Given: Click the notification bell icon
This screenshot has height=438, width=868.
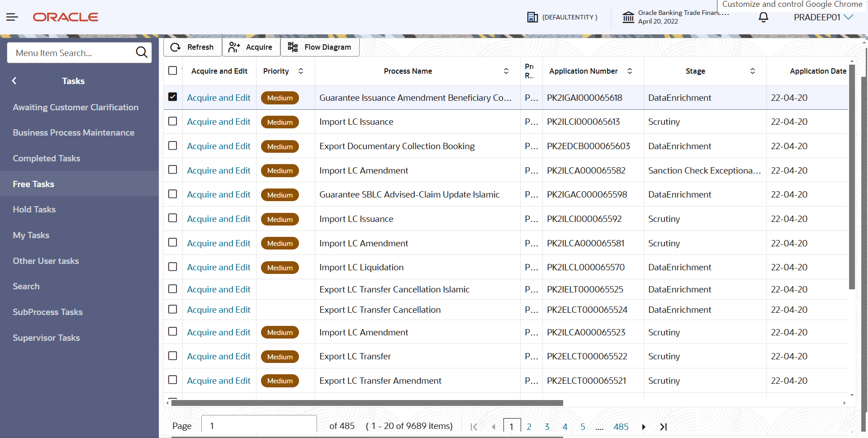Looking at the screenshot, I should pyautogui.click(x=763, y=17).
